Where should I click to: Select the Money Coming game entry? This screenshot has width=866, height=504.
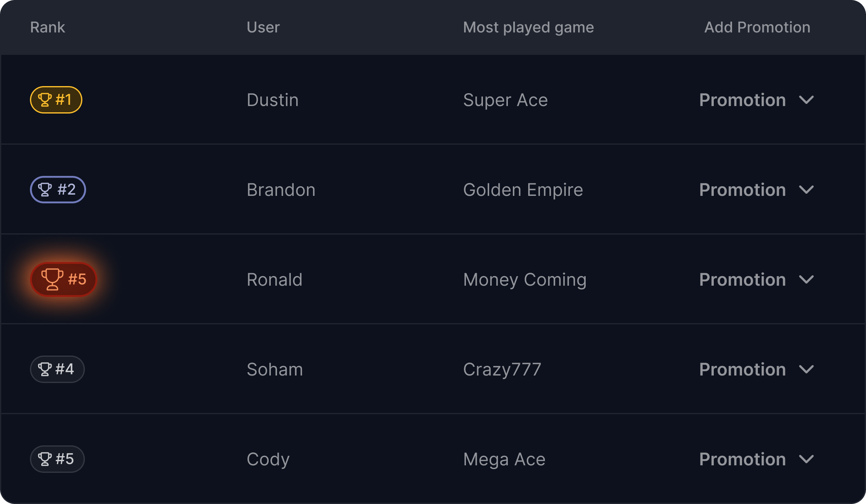click(x=525, y=280)
